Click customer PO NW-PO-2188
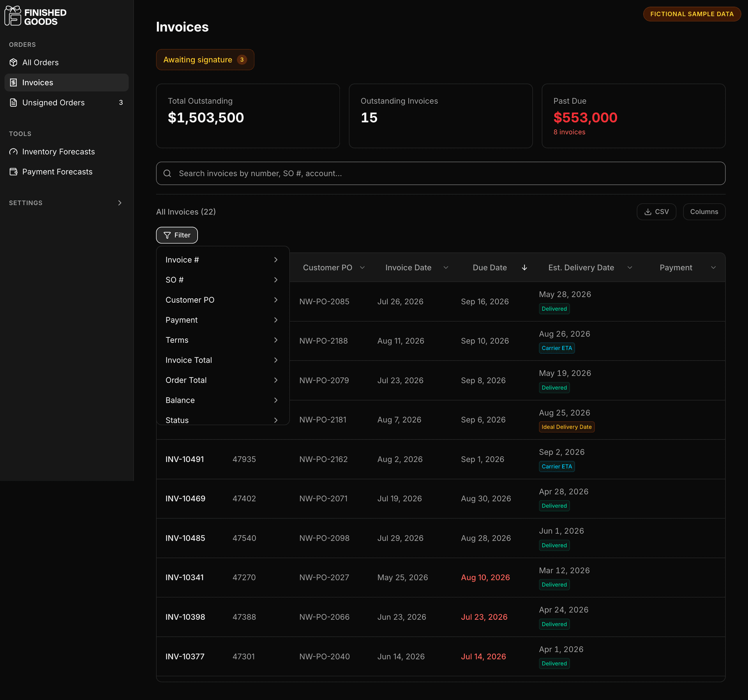The image size is (748, 700). click(323, 341)
